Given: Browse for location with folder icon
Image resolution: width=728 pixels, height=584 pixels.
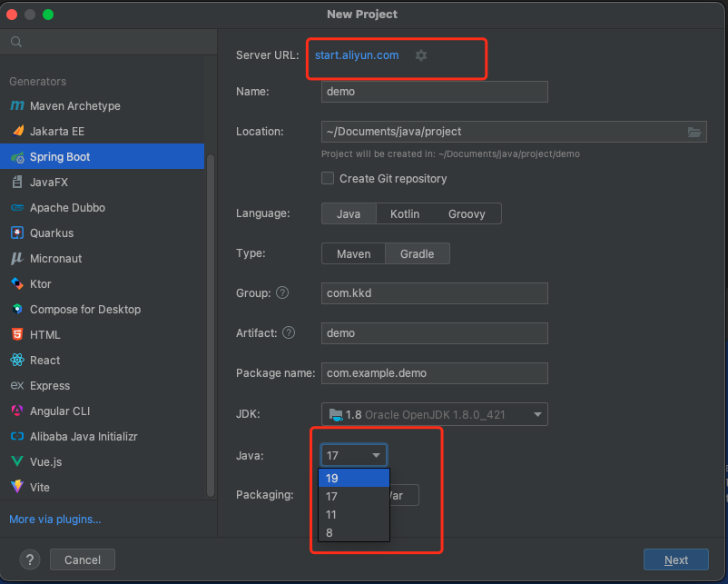Looking at the screenshot, I should tap(694, 132).
